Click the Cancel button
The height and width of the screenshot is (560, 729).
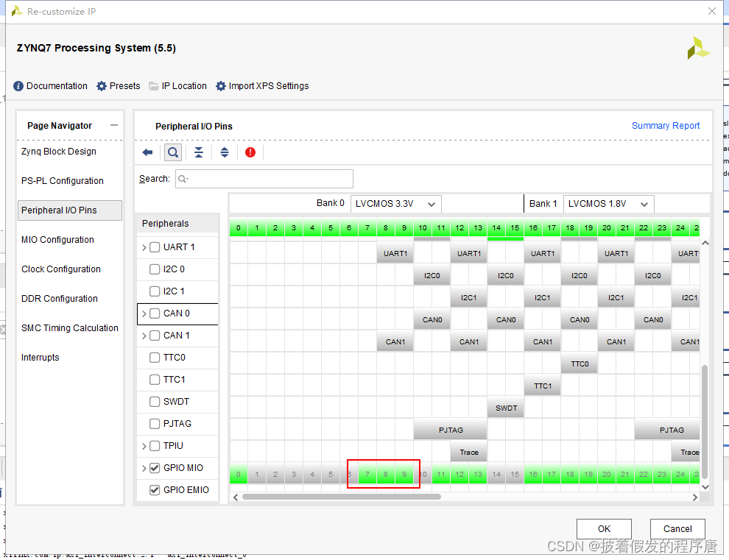677,529
